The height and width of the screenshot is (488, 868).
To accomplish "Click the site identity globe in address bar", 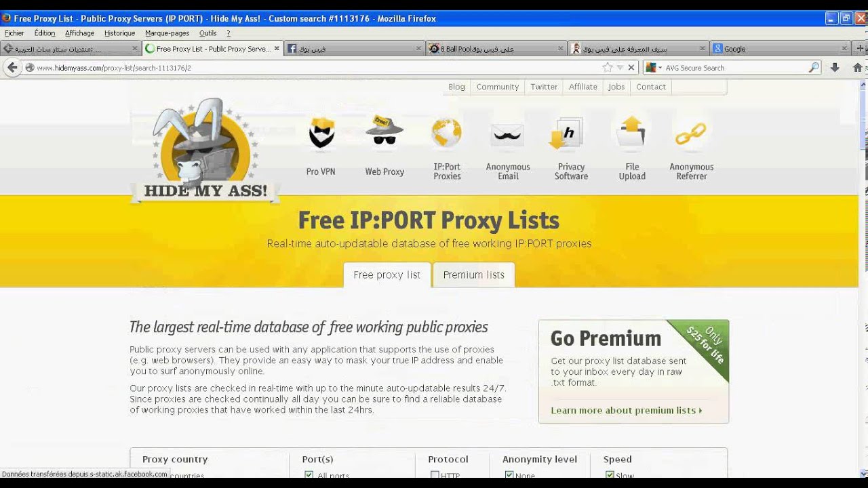I will click(x=30, y=67).
